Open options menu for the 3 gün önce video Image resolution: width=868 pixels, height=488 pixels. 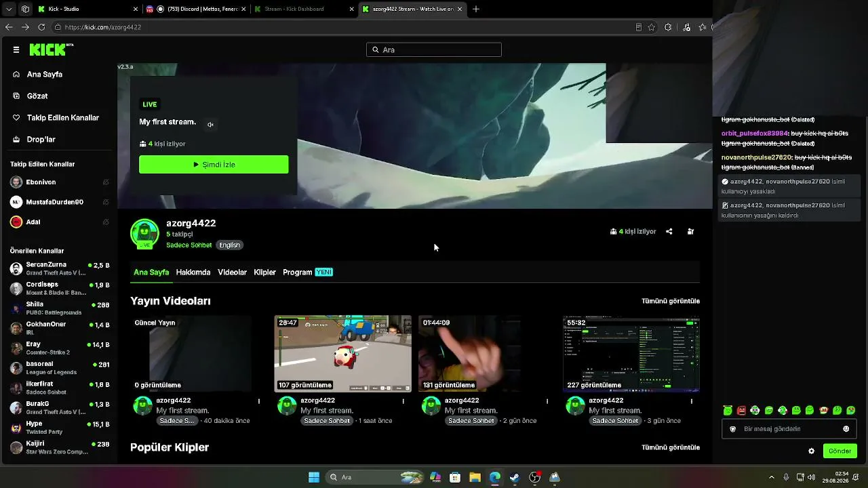(692, 401)
